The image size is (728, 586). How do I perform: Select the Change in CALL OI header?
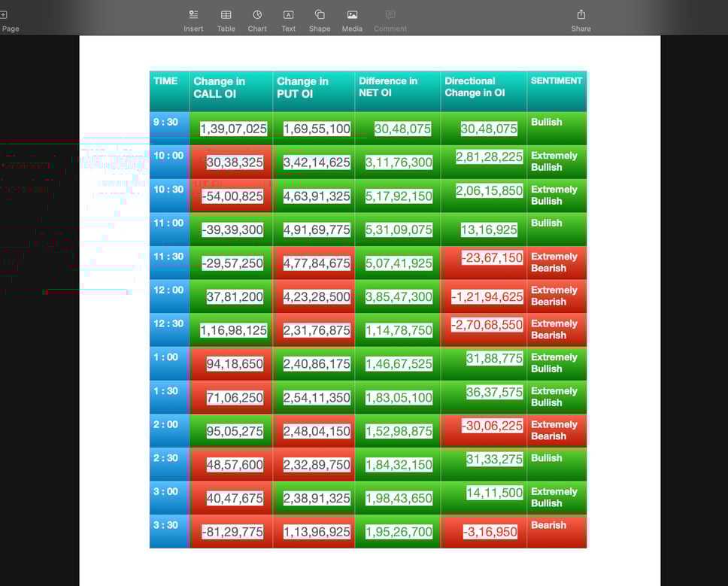(231, 92)
